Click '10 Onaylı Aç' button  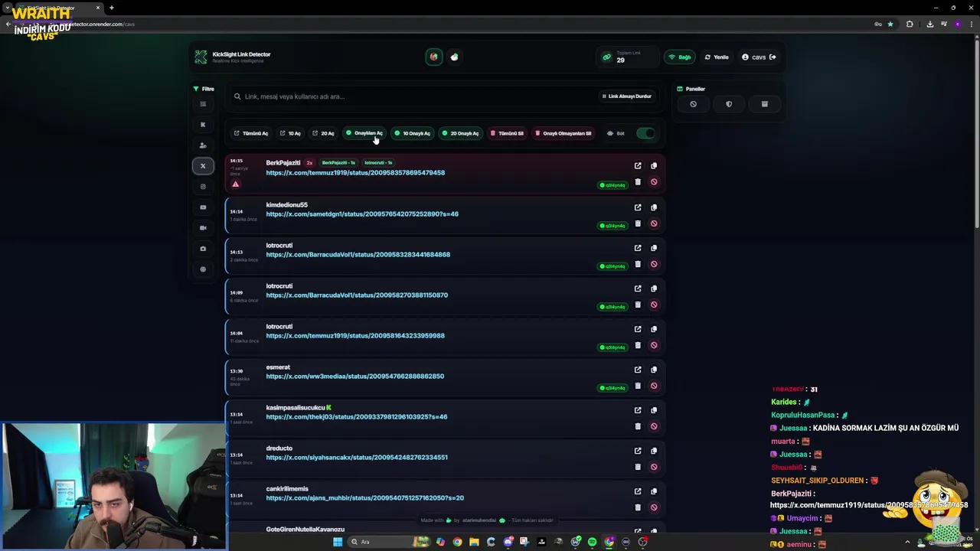413,133
